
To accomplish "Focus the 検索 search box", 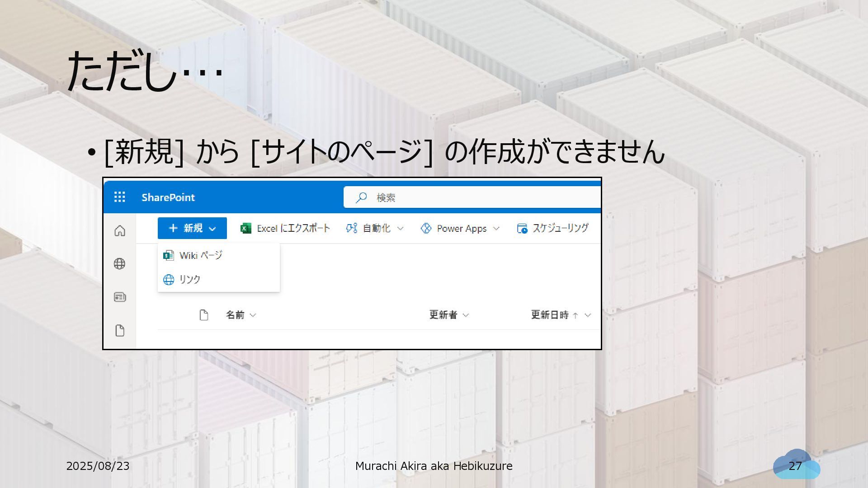I will coord(472,197).
